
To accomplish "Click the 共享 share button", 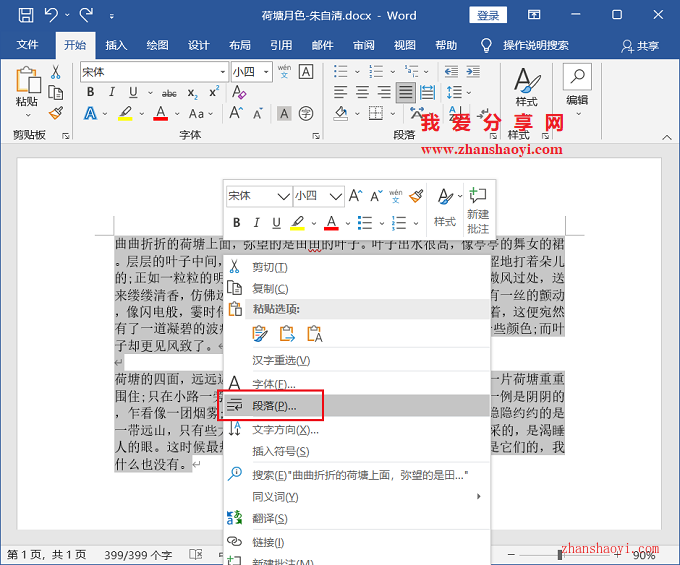I will tap(641, 46).
